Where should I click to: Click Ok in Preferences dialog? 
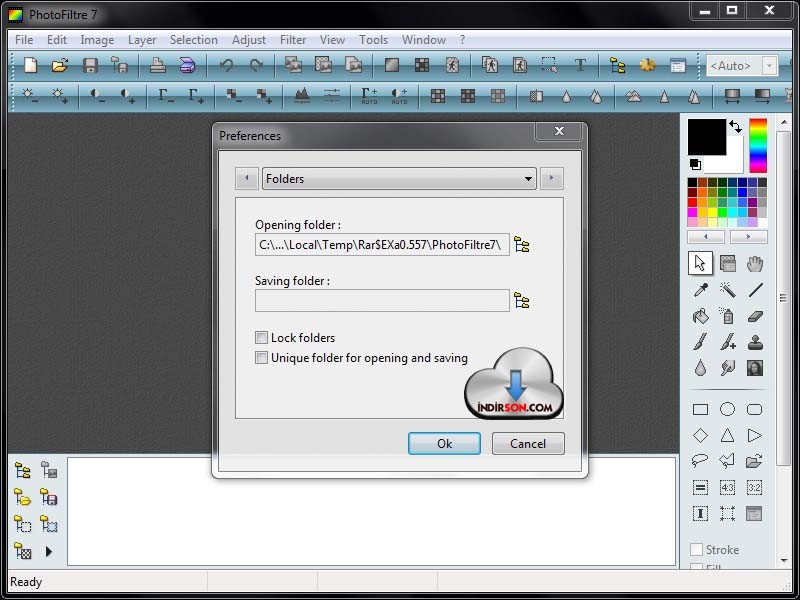pos(444,443)
